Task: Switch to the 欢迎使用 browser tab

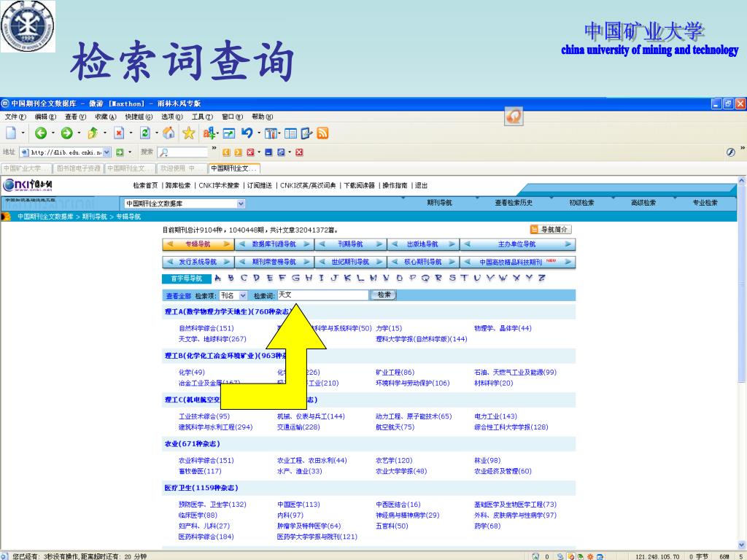Action: pyautogui.click(x=182, y=168)
